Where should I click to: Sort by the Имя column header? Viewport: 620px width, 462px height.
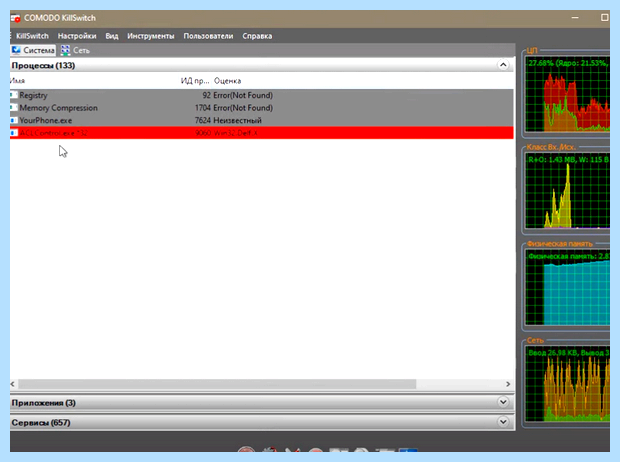(17, 81)
